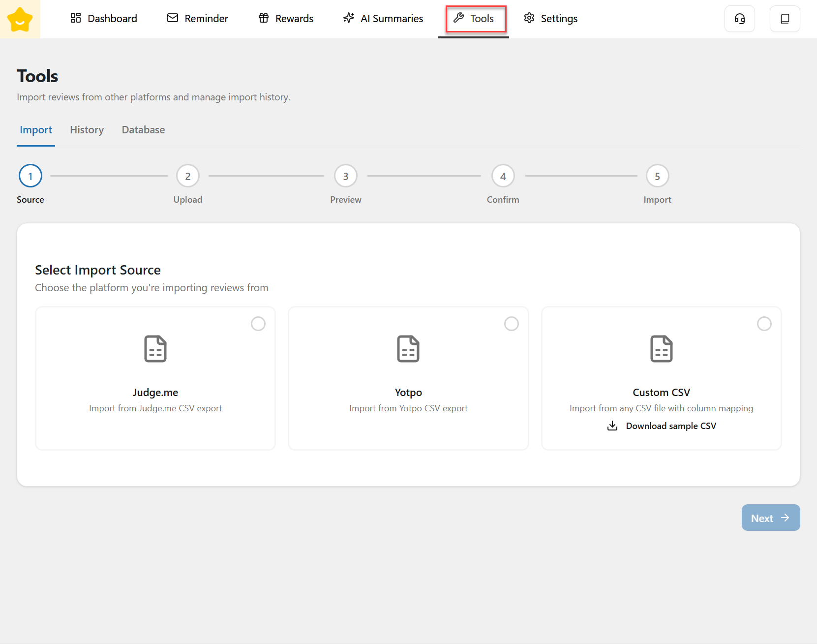817x644 pixels.
Task: Switch to the Database tab
Action: click(x=143, y=130)
